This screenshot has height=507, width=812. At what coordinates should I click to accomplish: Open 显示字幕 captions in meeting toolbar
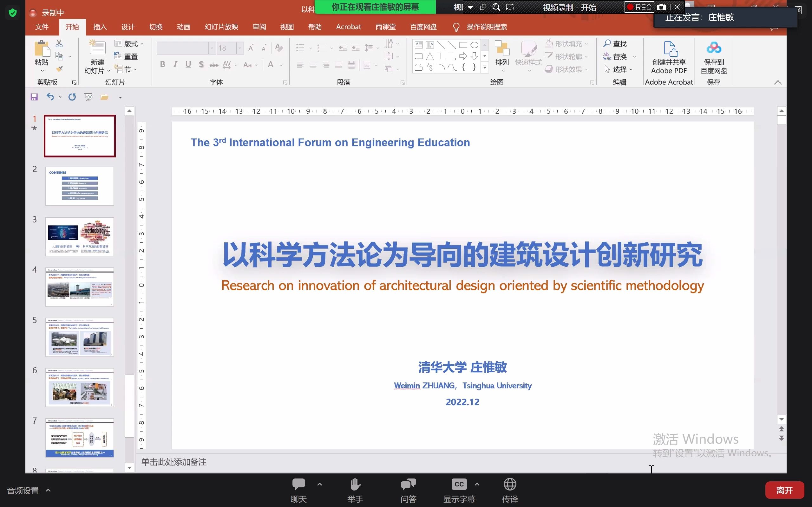coord(459,490)
